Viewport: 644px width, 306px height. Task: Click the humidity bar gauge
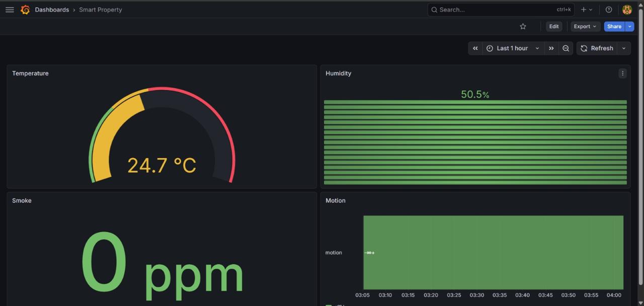point(475,142)
